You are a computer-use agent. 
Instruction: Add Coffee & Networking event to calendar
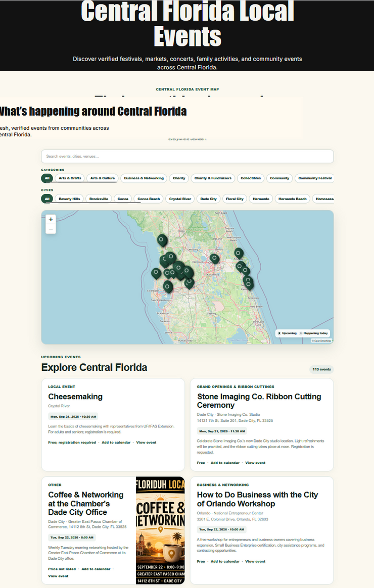click(x=96, y=569)
